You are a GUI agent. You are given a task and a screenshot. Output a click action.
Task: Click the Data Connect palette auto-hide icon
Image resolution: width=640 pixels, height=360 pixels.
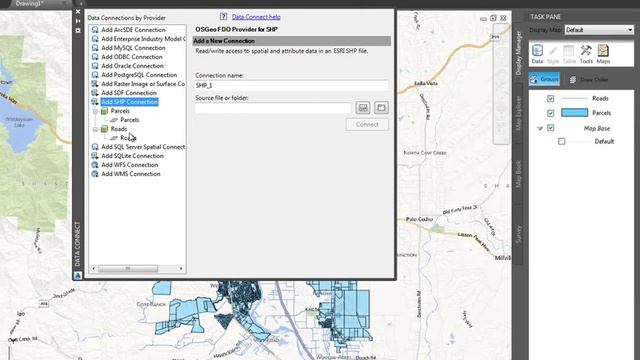pyautogui.click(x=78, y=21)
